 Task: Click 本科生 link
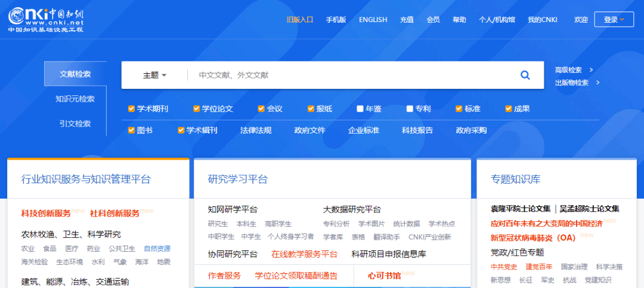pyautogui.click(x=246, y=224)
